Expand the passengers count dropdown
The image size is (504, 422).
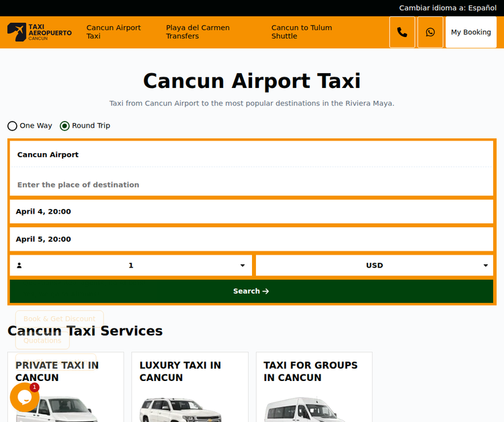pos(131,265)
